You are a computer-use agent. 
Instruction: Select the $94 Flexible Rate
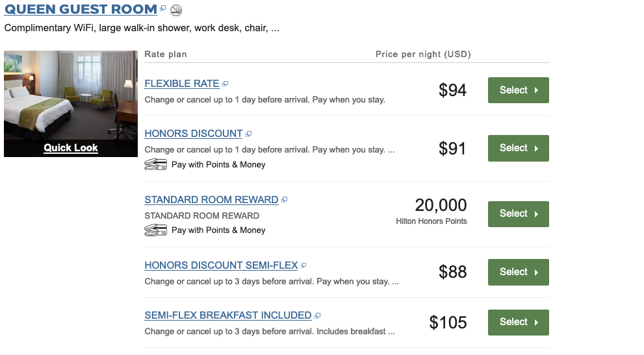coord(518,90)
